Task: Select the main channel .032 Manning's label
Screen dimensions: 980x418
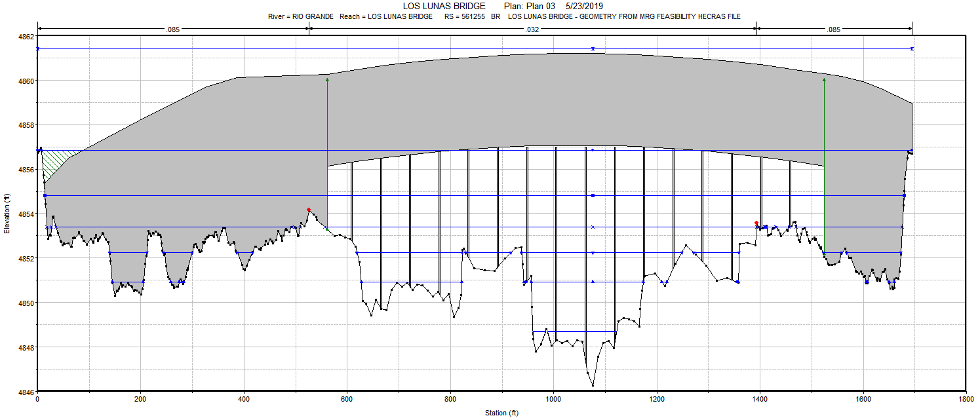Action: point(532,29)
